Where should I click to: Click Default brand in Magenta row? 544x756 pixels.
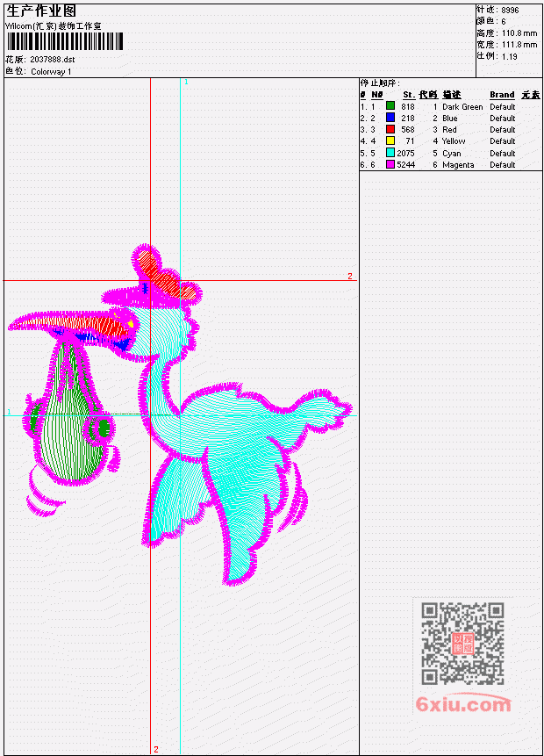point(503,165)
